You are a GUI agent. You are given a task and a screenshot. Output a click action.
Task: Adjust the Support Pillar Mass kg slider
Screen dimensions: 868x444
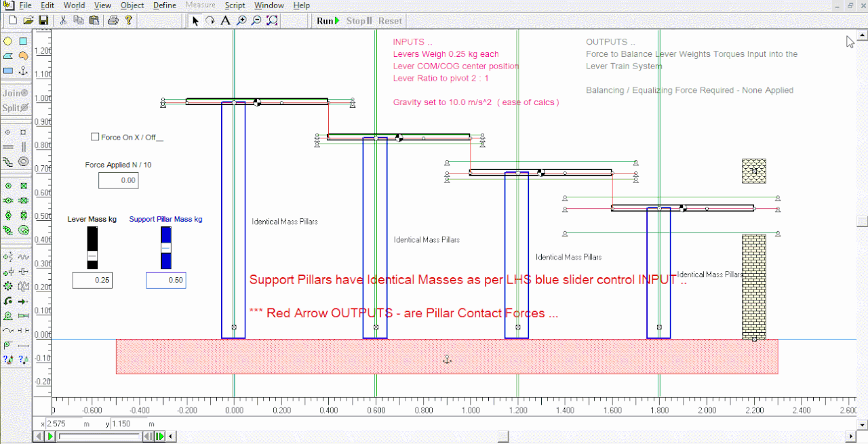[165, 247]
